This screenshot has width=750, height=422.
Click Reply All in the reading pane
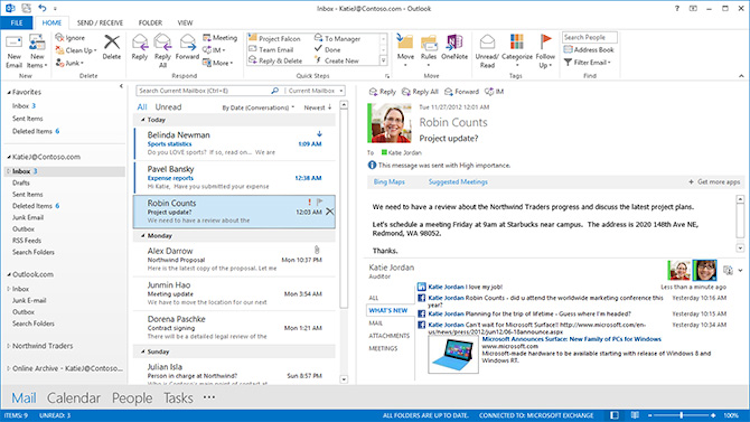[x=420, y=91]
